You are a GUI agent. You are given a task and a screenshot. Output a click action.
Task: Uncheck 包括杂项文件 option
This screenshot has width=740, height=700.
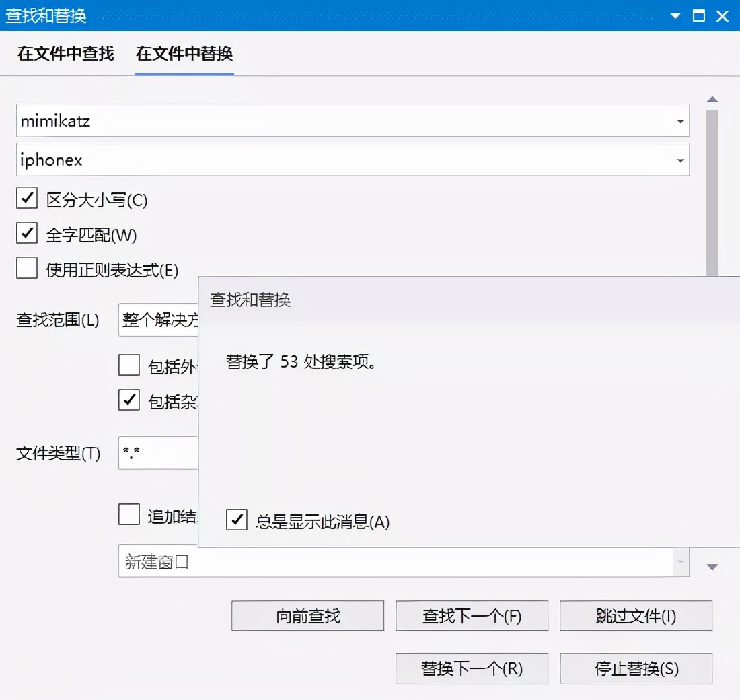point(128,400)
